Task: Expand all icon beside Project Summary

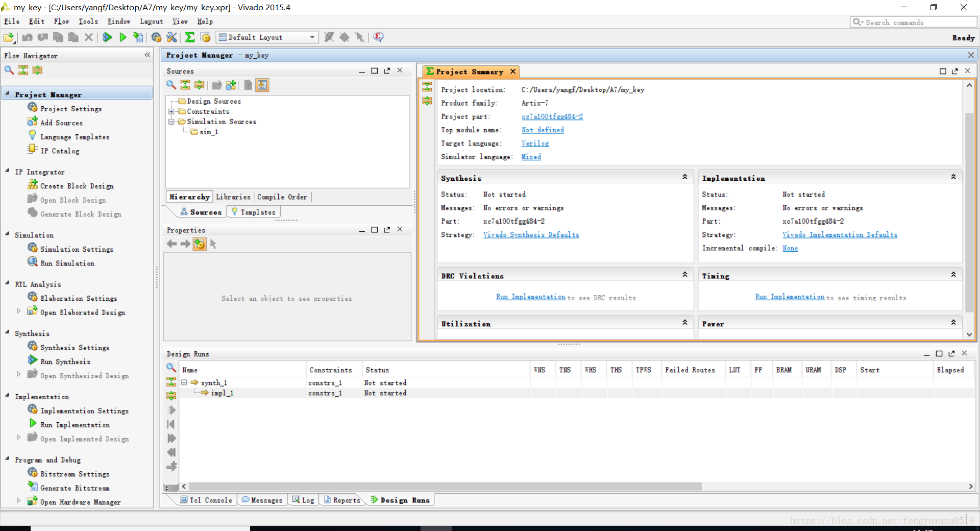Action: [427, 101]
